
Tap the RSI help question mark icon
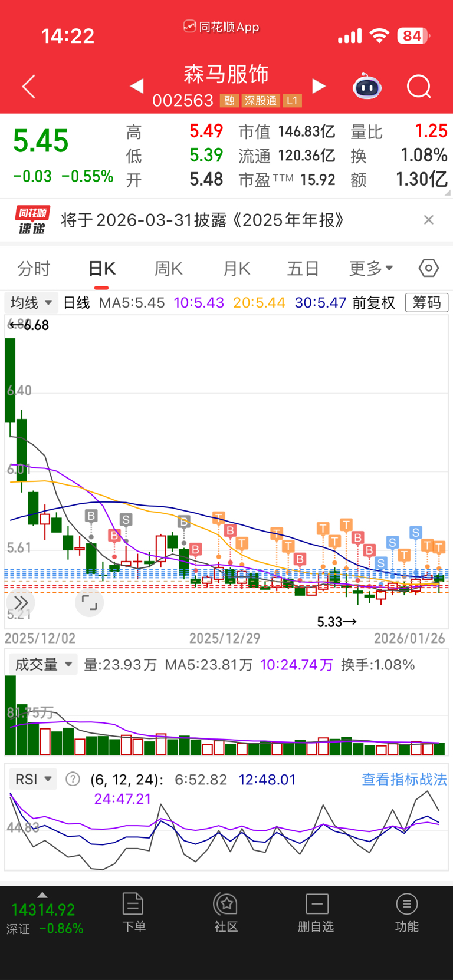73,779
